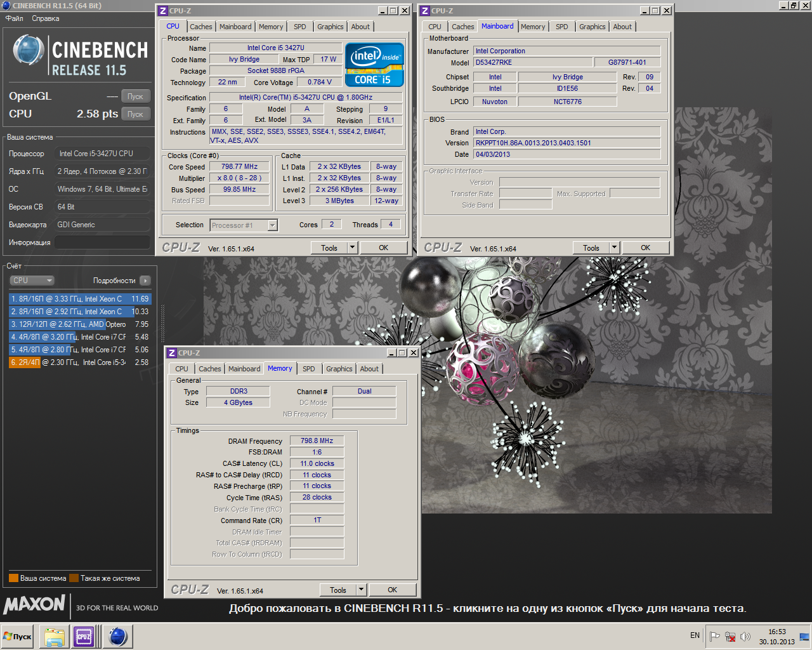Click the Specification field in CPU window
Image resolution: width=812 pixels, height=650 pixels.
click(x=306, y=98)
